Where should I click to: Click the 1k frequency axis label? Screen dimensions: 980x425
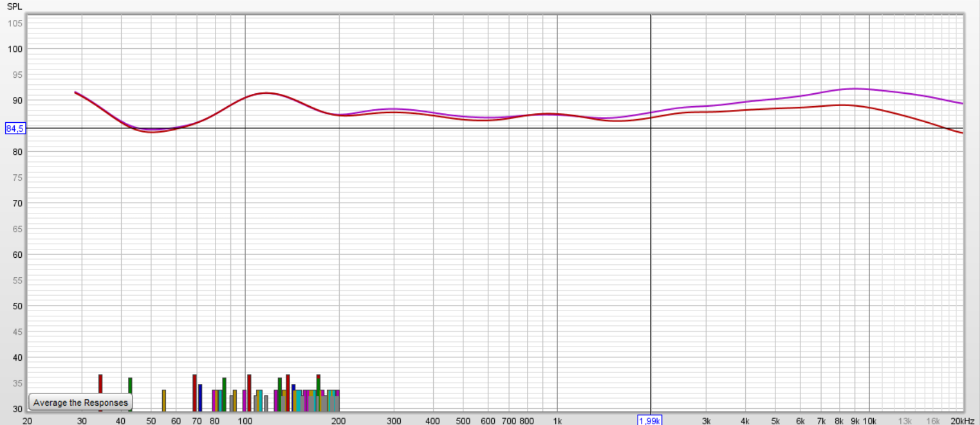pyautogui.click(x=557, y=420)
